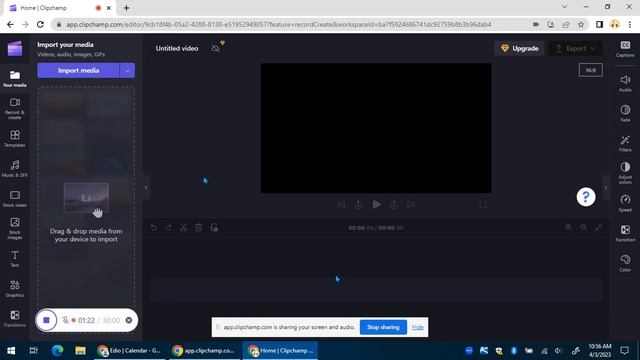Click the Undo icon in timeline toolbar

coord(153,228)
